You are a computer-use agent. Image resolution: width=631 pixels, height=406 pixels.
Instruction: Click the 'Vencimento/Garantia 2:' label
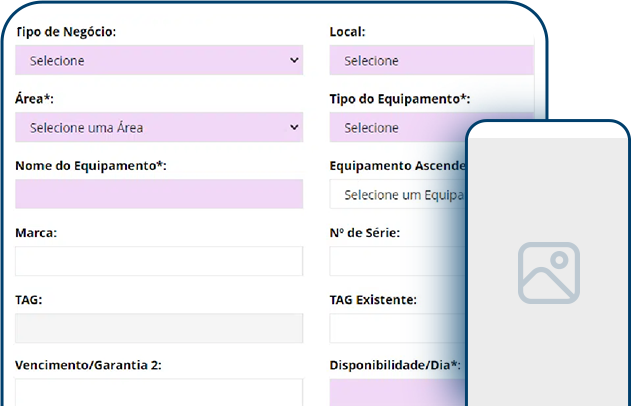pyautogui.click(x=89, y=365)
